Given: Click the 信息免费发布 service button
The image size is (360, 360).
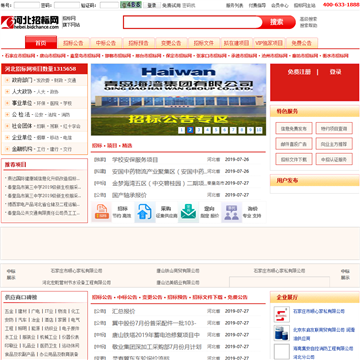Looking at the screenshot, I should pos(294,128).
